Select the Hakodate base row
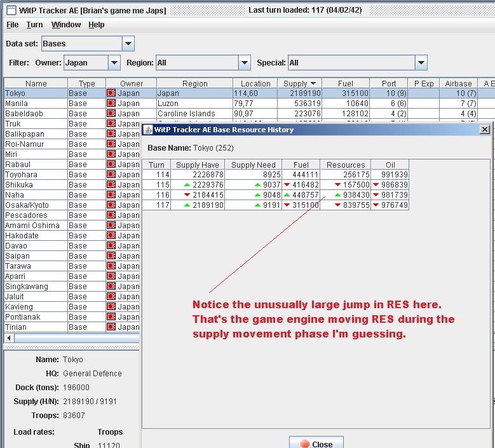 coord(72,236)
